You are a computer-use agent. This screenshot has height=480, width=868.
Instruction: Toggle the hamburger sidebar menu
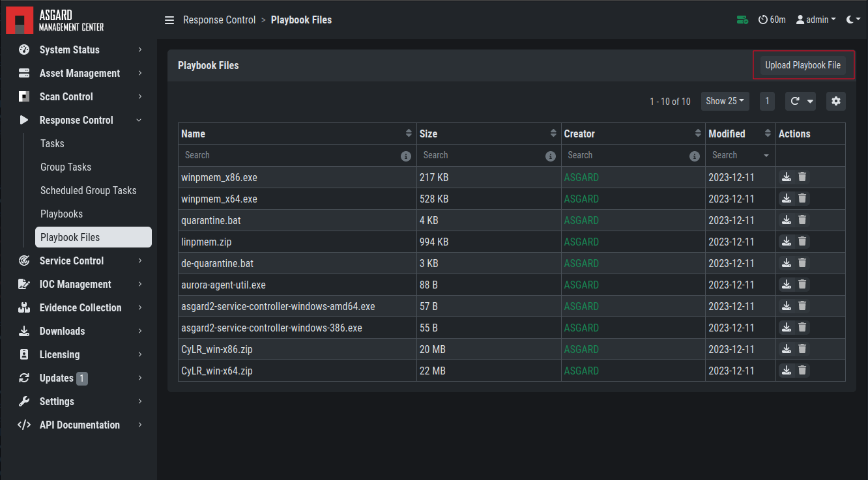(x=169, y=20)
